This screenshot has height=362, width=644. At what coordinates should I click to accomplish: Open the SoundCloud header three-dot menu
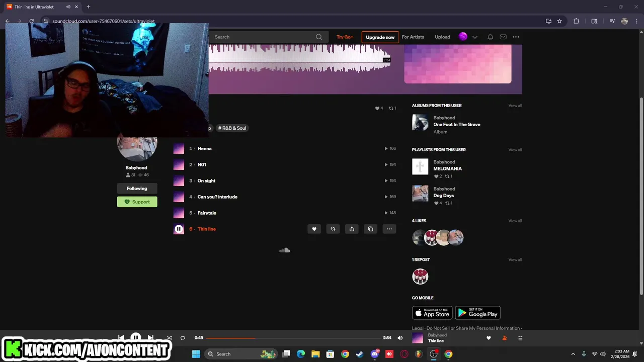516,37
